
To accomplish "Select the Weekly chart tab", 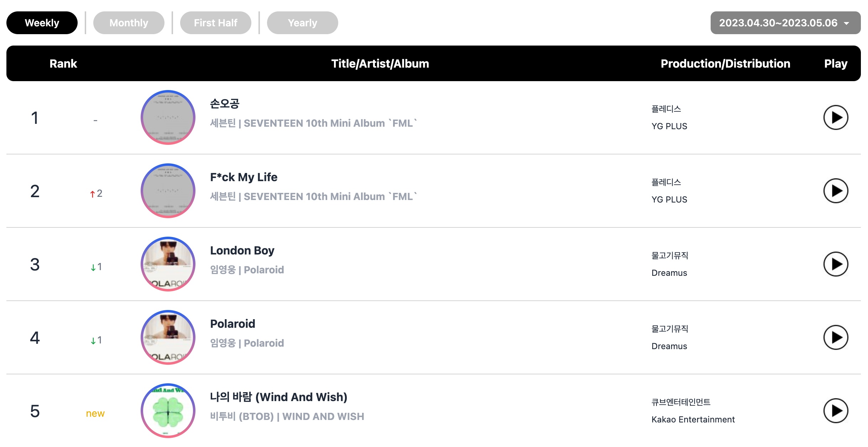I will coord(42,23).
